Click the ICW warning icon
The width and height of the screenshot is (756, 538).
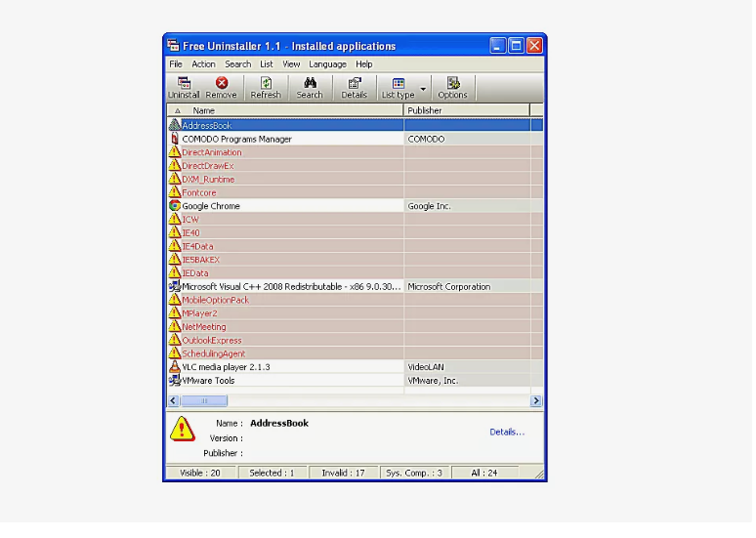click(x=175, y=220)
